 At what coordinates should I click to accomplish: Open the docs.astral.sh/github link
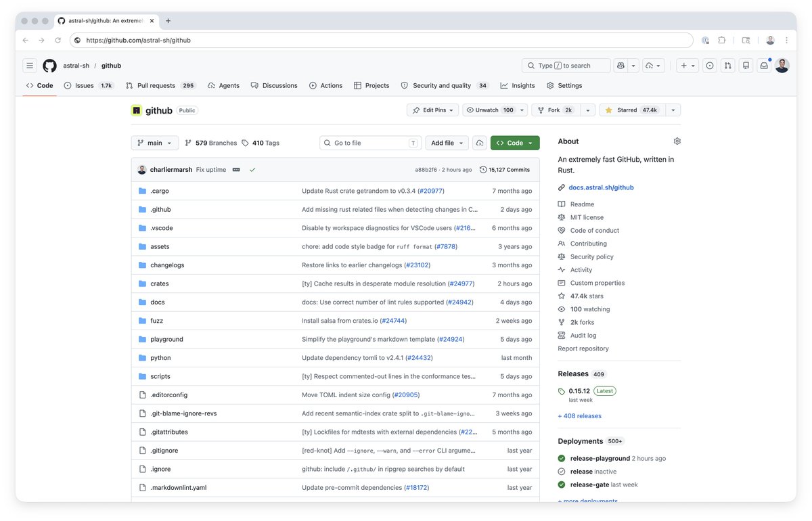pyautogui.click(x=601, y=187)
